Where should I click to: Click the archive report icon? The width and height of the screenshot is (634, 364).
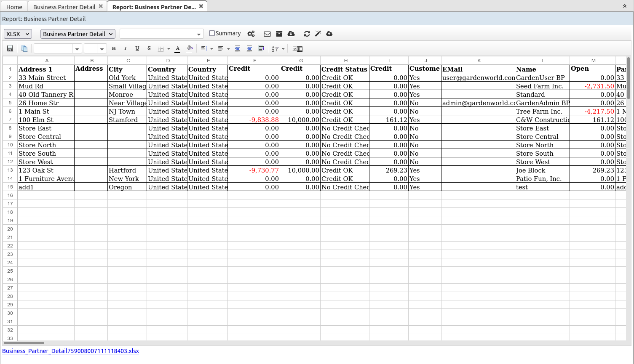pyautogui.click(x=279, y=34)
